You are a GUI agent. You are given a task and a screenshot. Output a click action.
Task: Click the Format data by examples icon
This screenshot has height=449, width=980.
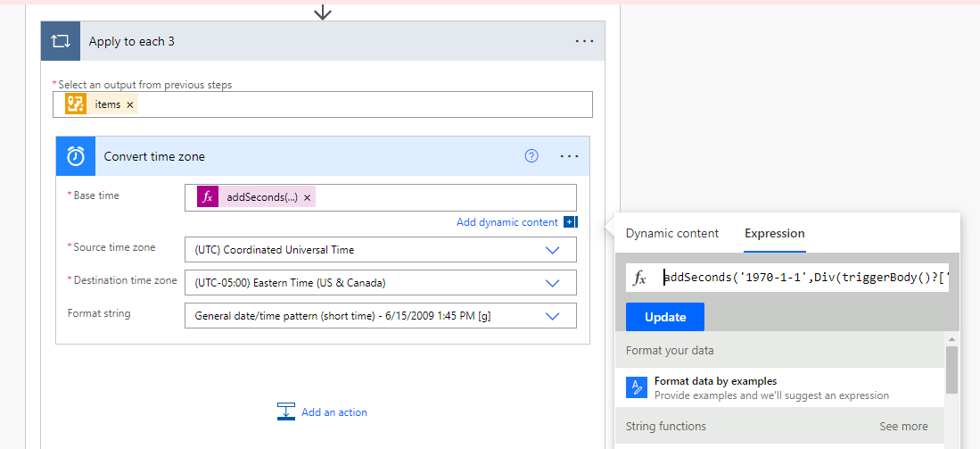click(x=637, y=387)
